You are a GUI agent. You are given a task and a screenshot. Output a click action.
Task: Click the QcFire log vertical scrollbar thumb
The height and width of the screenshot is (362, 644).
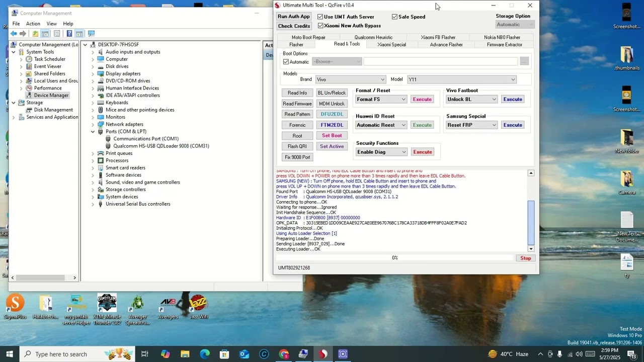pos(531,222)
